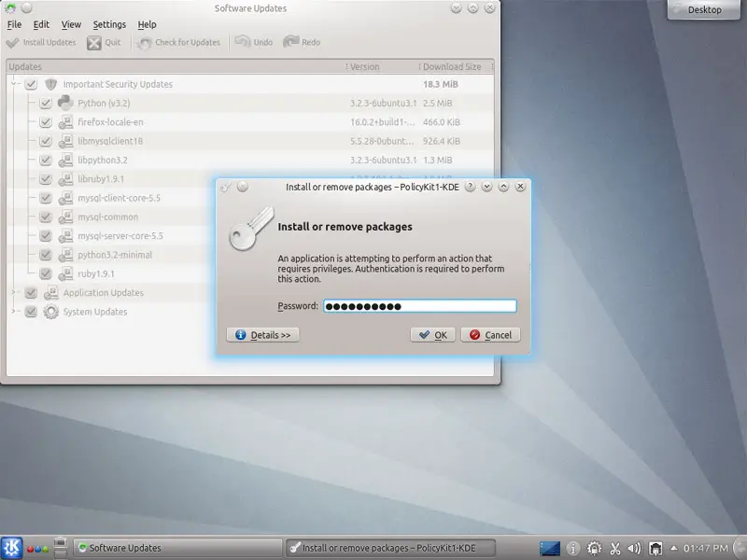Open the KDE application launcher

click(11, 548)
